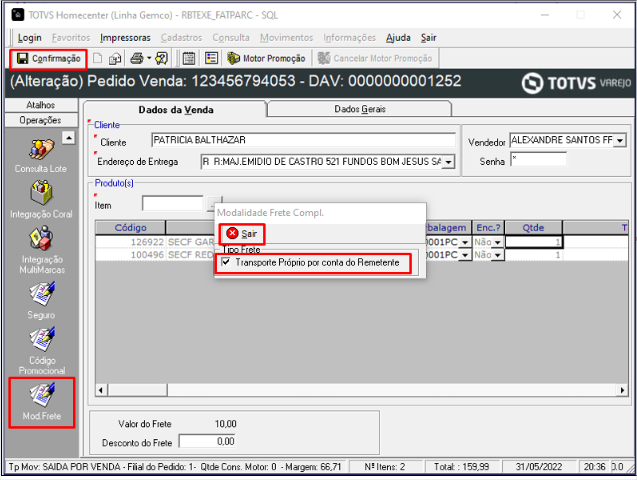Click the Qtde cell in row 126922
Screen dimensions: 637x480
533,242
